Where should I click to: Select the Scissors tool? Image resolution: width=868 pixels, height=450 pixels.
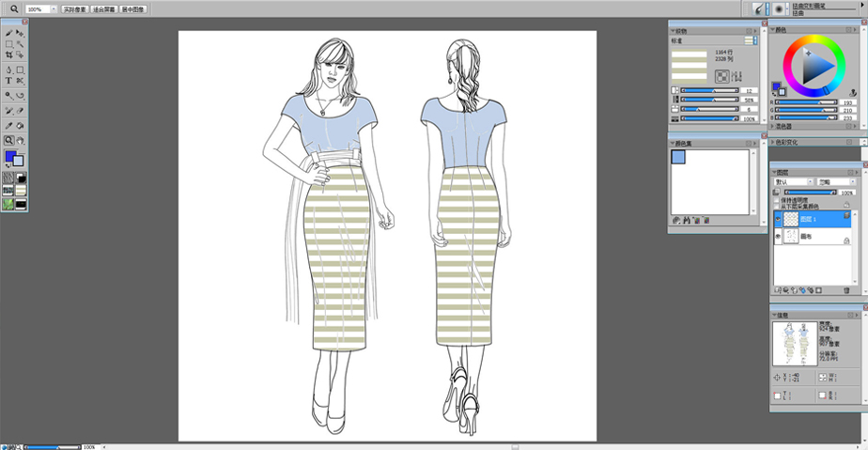pos(21,80)
